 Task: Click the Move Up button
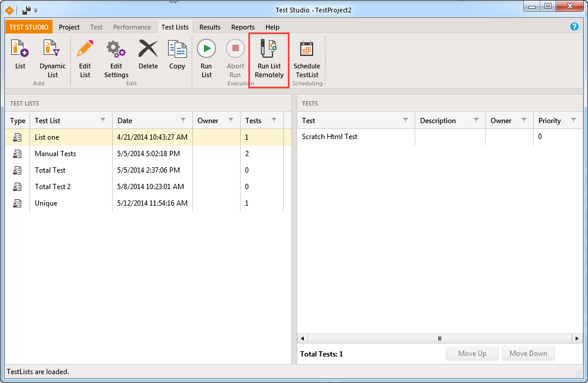pyautogui.click(x=472, y=354)
